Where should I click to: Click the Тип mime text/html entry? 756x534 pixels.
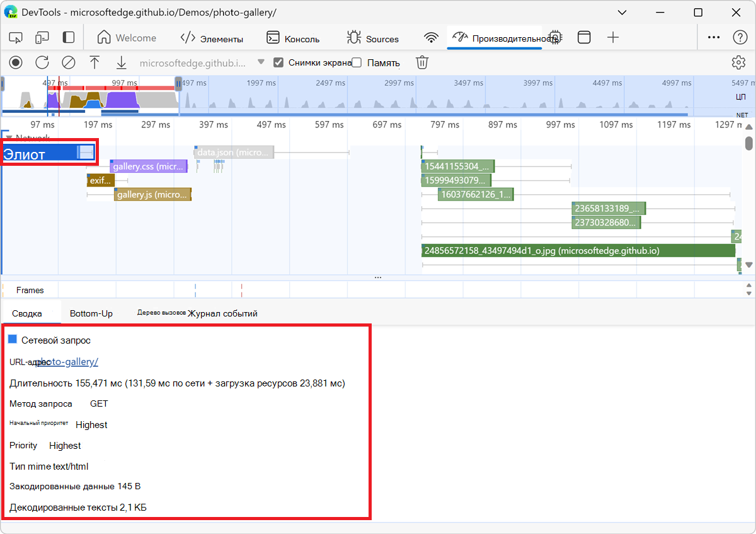[49, 467]
